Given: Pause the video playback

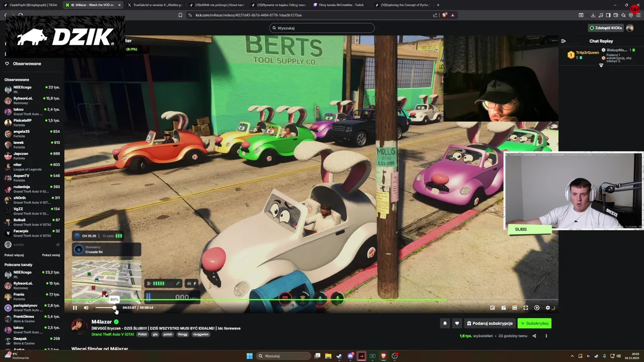Looking at the screenshot, I should click(75, 308).
